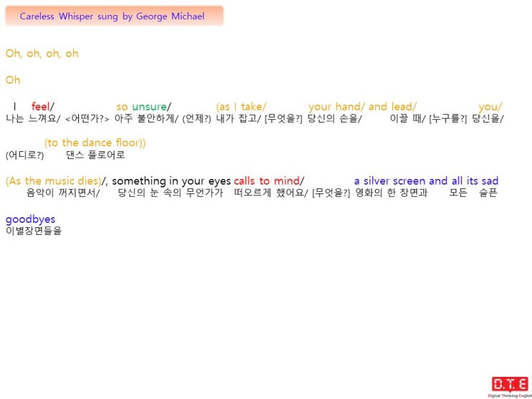
Task: Click the Korean text '당신의 눈 속의 무언가가'
Action: pos(170,193)
